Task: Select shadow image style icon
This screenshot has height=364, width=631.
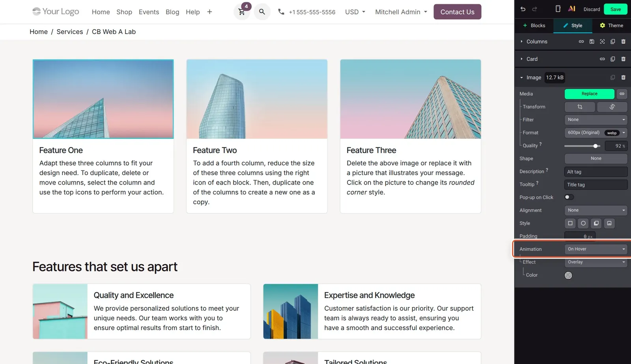Action: pos(596,223)
